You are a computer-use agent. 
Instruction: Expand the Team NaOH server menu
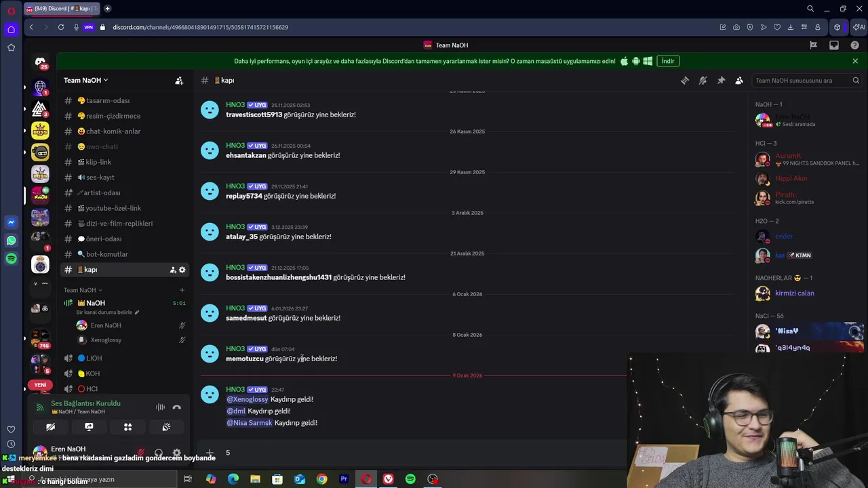point(85,80)
